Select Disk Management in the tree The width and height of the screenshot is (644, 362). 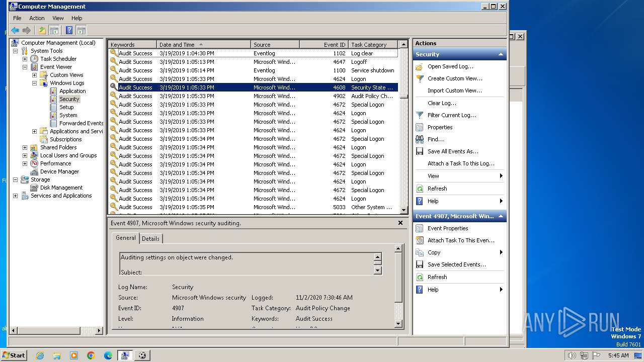61,188
